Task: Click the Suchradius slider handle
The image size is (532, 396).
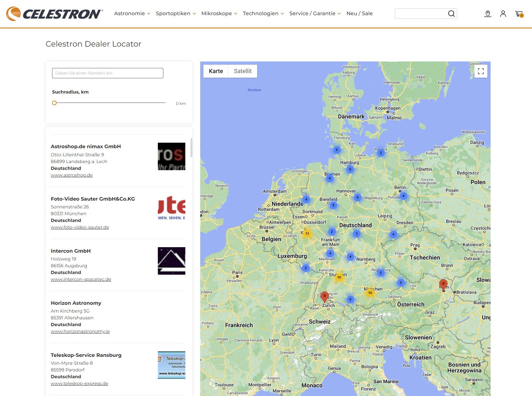Action: coord(54,103)
